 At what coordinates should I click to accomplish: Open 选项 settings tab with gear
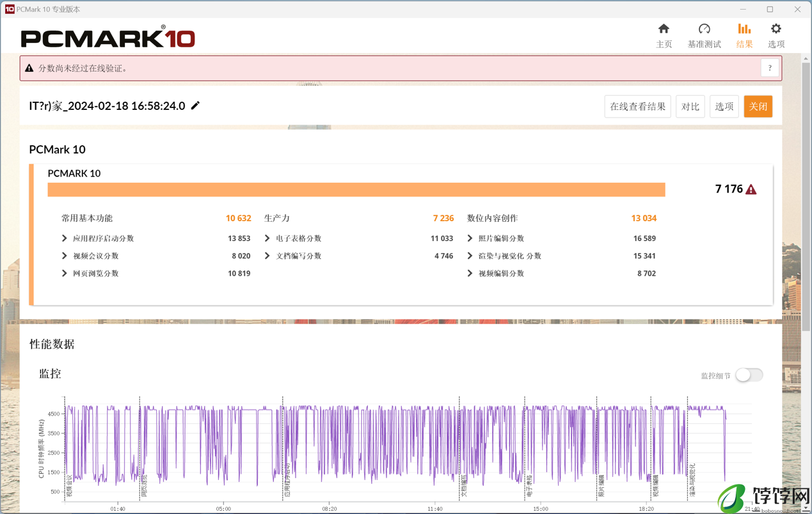click(x=776, y=36)
